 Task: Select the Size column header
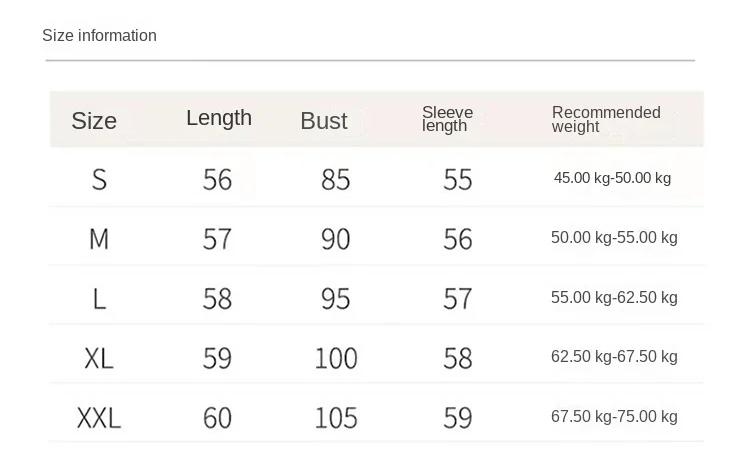pyautogui.click(x=94, y=121)
